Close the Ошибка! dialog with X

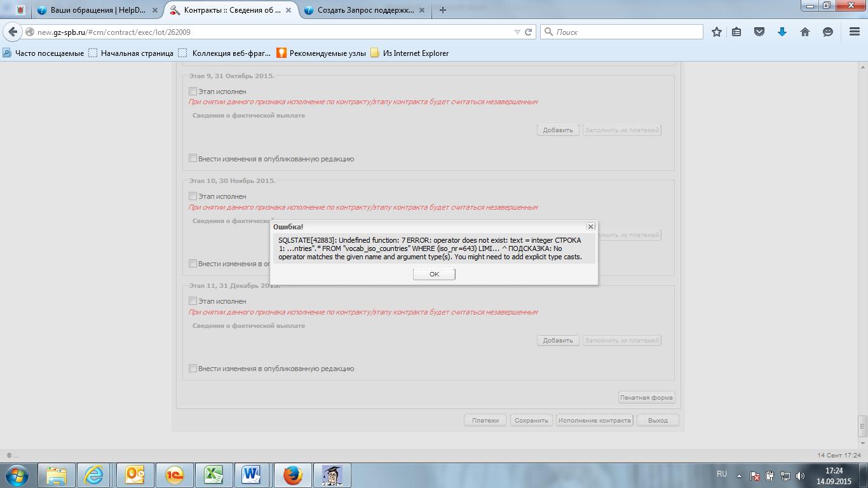tap(590, 226)
